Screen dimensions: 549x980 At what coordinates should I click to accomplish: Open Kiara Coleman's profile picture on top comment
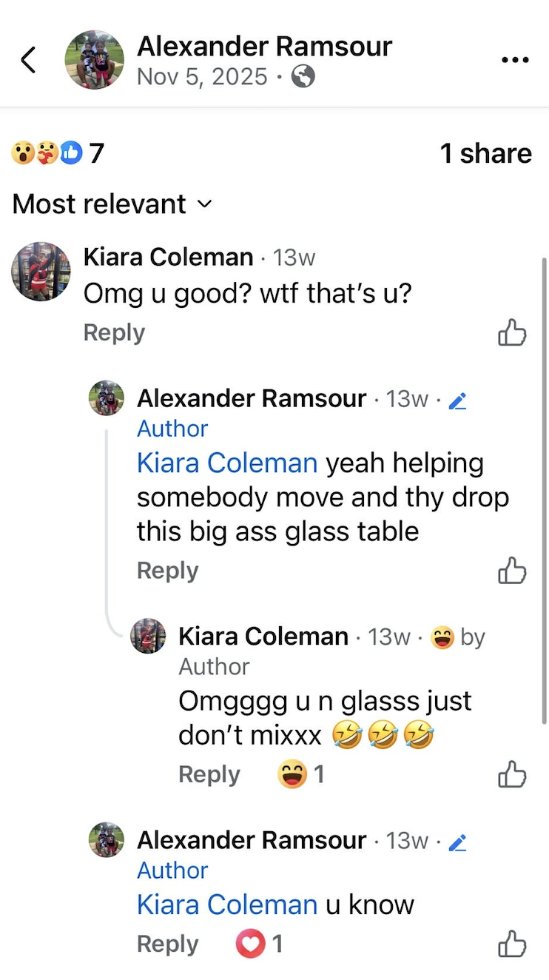coord(41,272)
